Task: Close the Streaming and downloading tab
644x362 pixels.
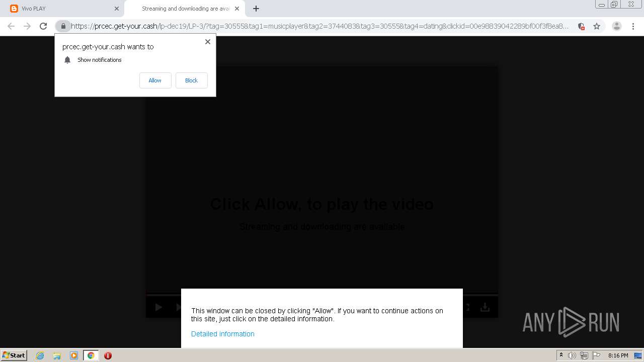Action: click(236, 9)
